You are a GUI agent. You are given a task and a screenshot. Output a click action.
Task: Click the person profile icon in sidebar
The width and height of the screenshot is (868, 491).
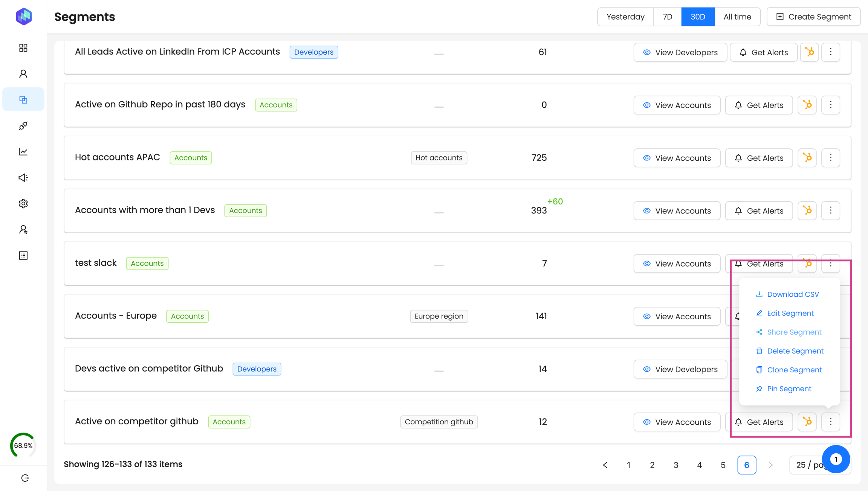pos(23,74)
